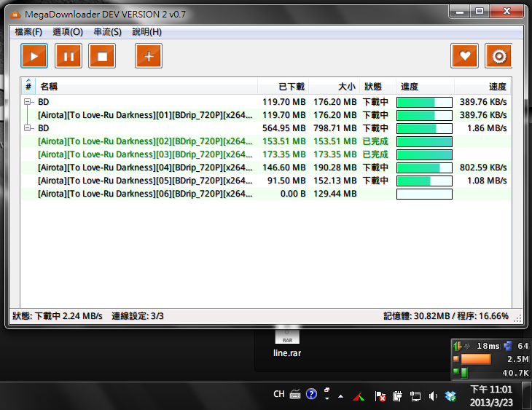
Task: Sort by the 大小 column header
Action: point(335,87)
